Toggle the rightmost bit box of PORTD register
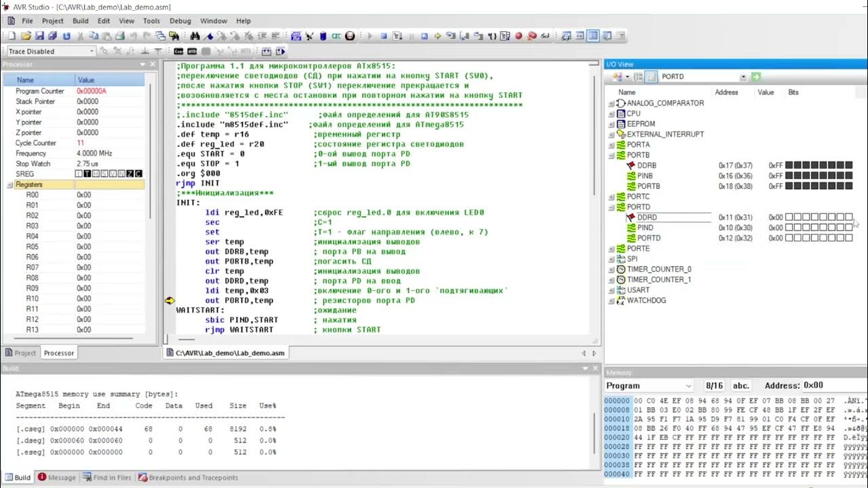The image size is (868, 488). [x=849, y=238]
